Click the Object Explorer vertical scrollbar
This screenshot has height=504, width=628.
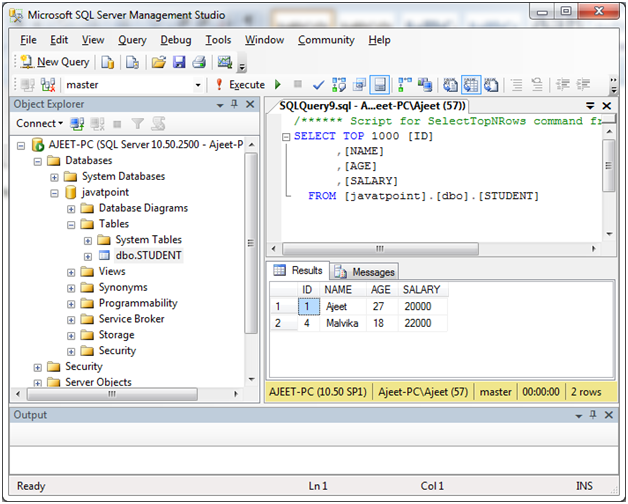tap(251, 243)
